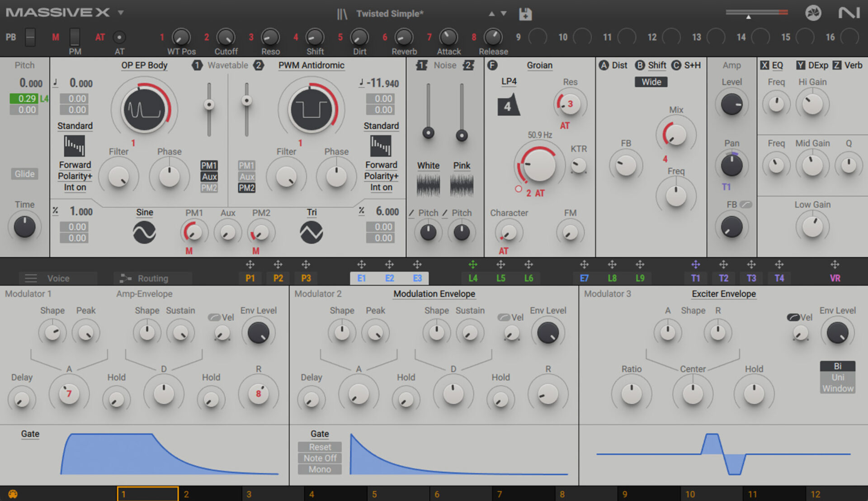Save the Twisted Simple preset
Screen dimensions: 868x501
(524, 14)
